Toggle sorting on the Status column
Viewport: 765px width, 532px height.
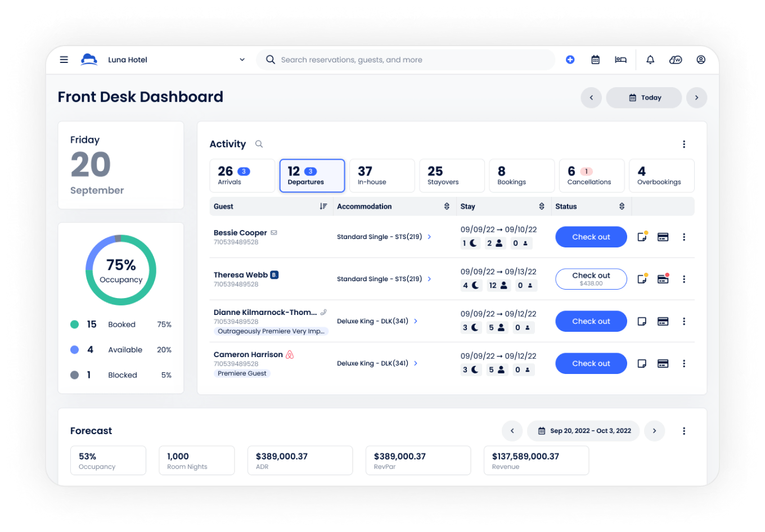coord(622,206)
